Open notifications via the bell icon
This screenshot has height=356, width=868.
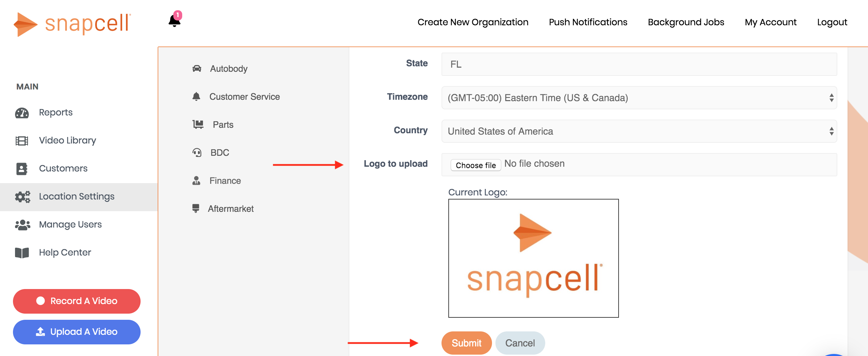click(x=174, y=21)
